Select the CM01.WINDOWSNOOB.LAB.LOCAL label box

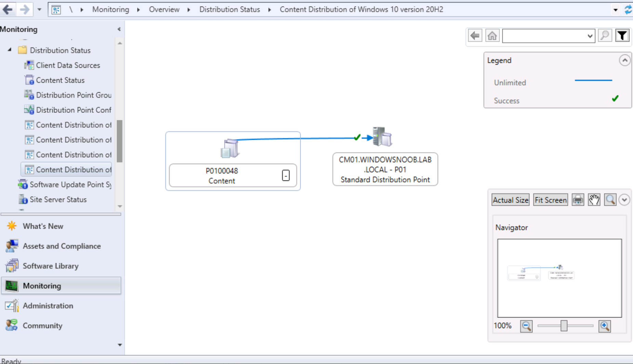pyautogui.click(x=385, y=170)
